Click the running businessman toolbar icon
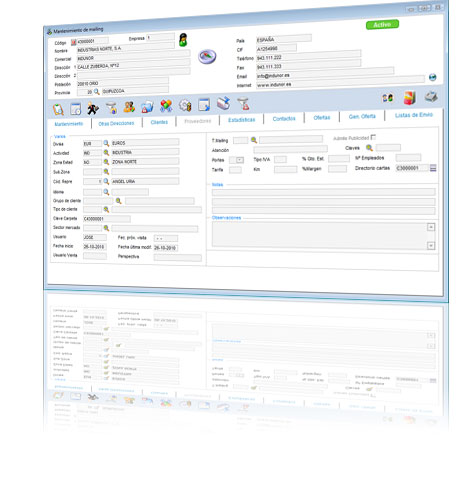475x480 pixels. tap(93, 108)
